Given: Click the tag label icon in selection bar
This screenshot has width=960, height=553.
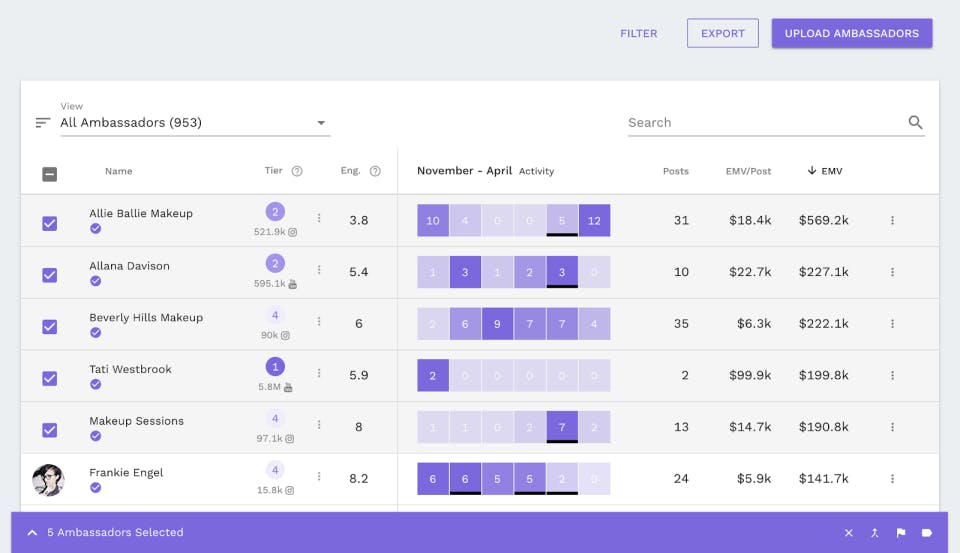Looking at the screenshot, I should (927, 533).
